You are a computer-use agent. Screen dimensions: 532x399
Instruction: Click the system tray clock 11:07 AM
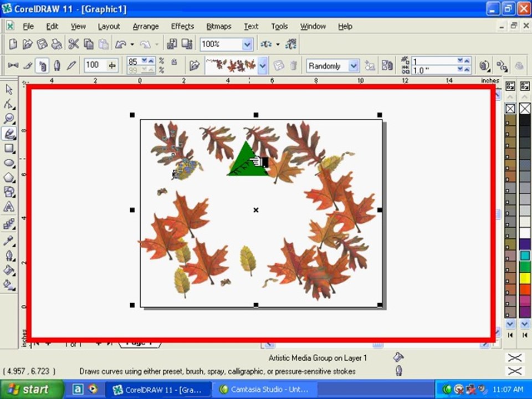click(x=508, y=390)
